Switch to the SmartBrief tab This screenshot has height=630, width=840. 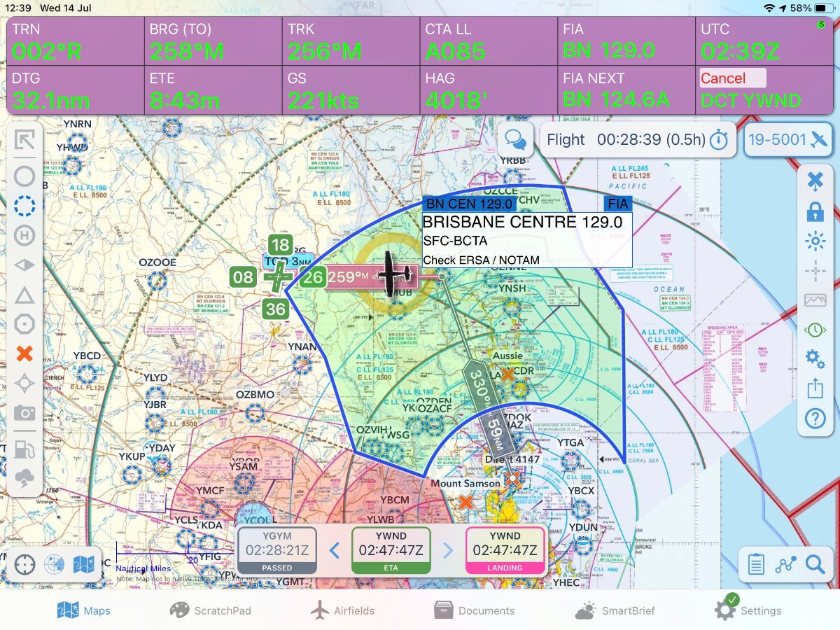coord(615,610)
